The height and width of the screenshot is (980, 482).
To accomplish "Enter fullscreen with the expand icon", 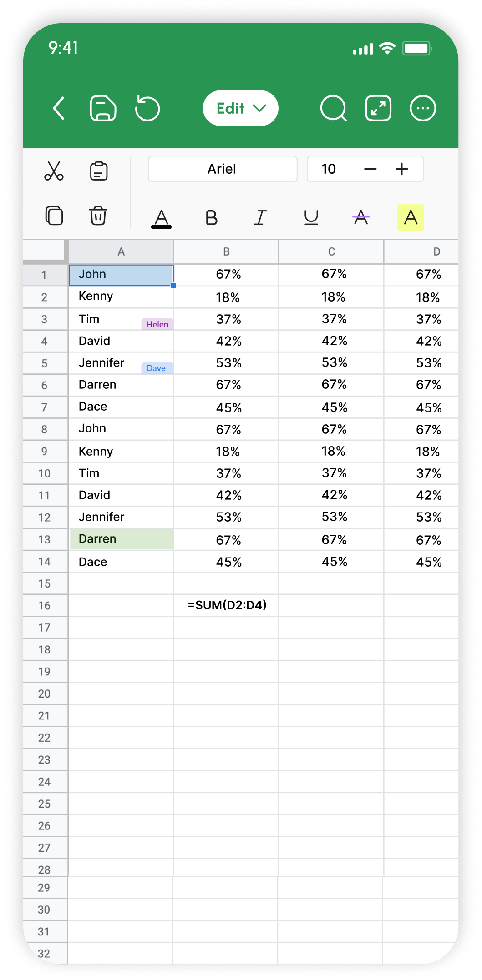I will coord(378,108).
